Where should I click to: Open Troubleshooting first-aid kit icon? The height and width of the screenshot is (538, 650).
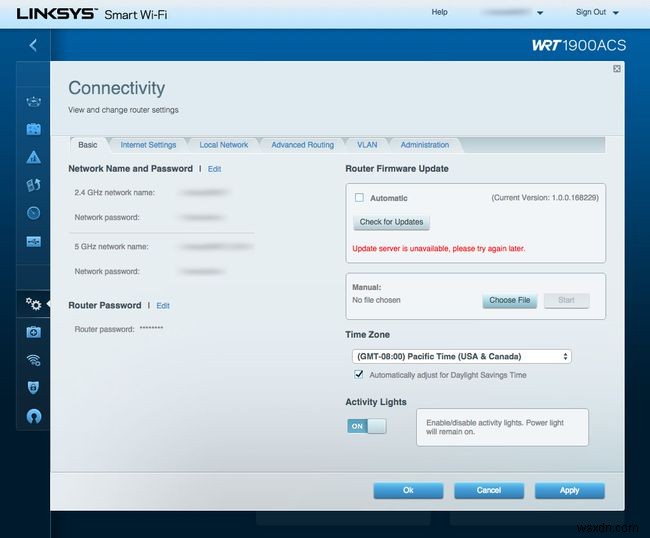(34, 332)
